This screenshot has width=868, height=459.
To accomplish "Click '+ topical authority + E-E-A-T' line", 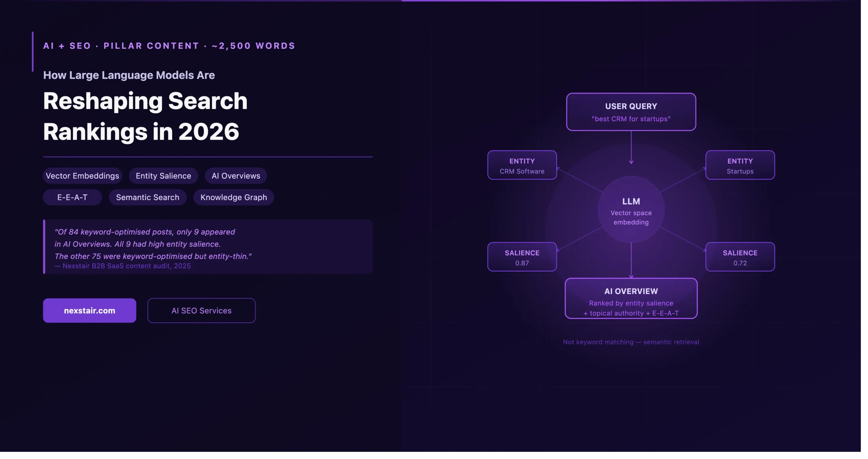I will tap(631, 313).
